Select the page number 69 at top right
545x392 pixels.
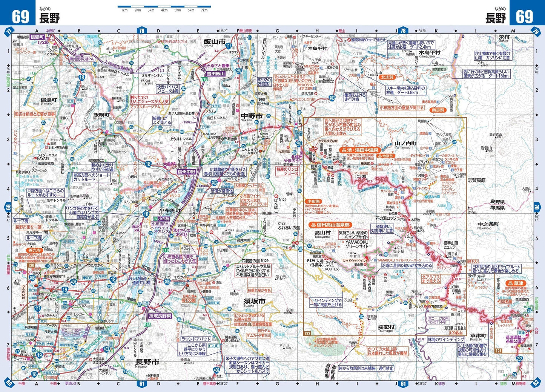pyautogui.click(x=524, y=17)
